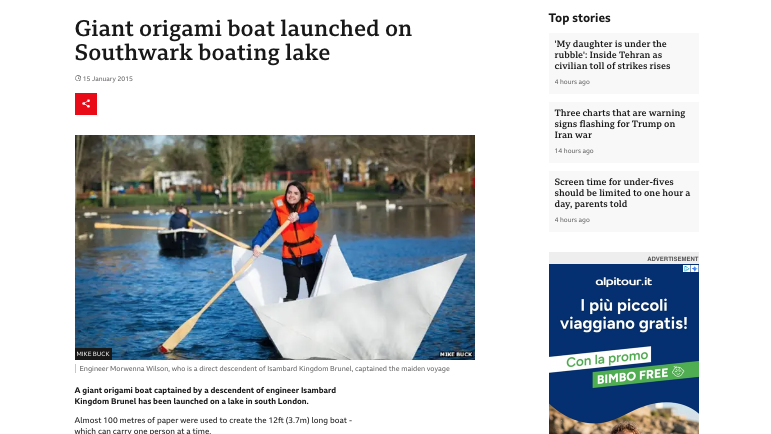Open the AdChoices icon on the advertisement
This screenshot has height=434, width=771.
pyautogui.click(x=687, y=268)
